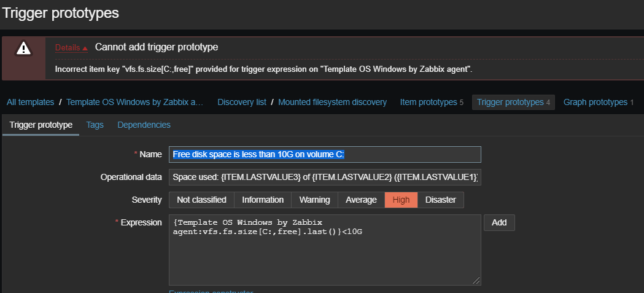Set severity to Not classified

(201, 200)
